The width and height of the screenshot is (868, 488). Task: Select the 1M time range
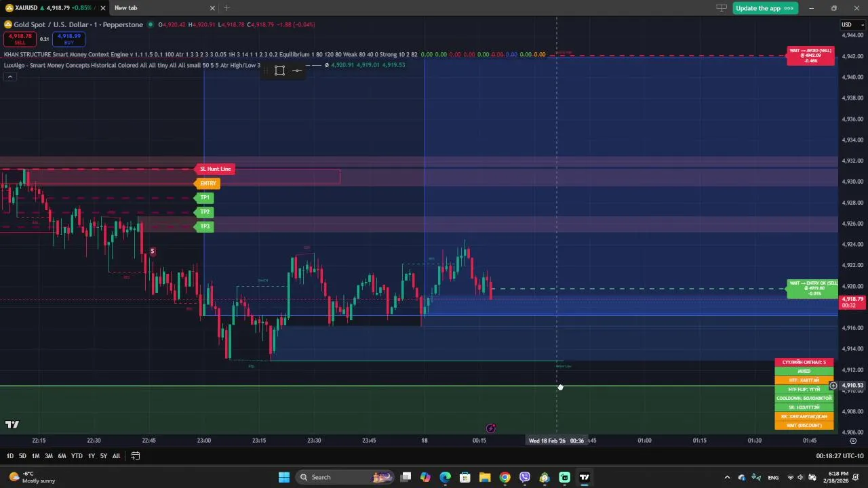[x=35, y=456]
